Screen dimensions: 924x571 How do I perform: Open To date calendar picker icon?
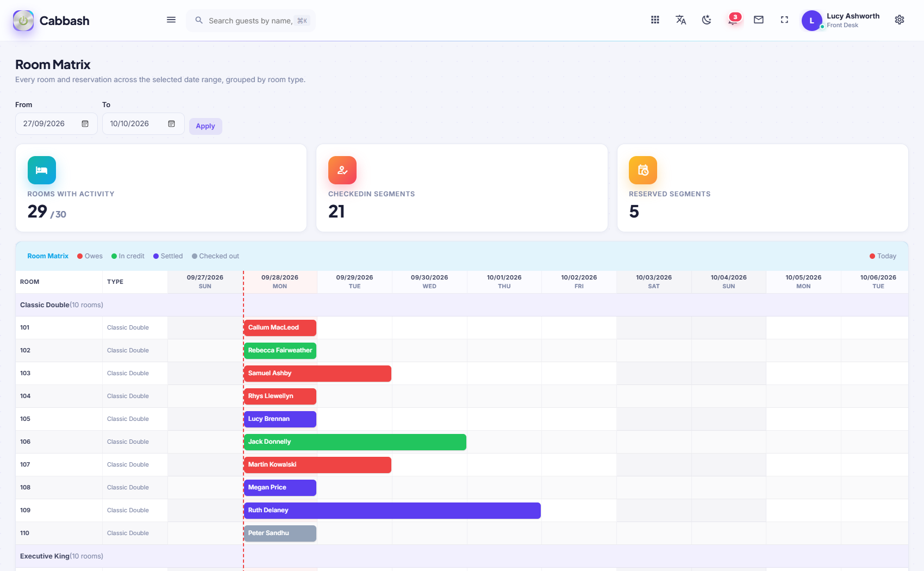[171, 124]
